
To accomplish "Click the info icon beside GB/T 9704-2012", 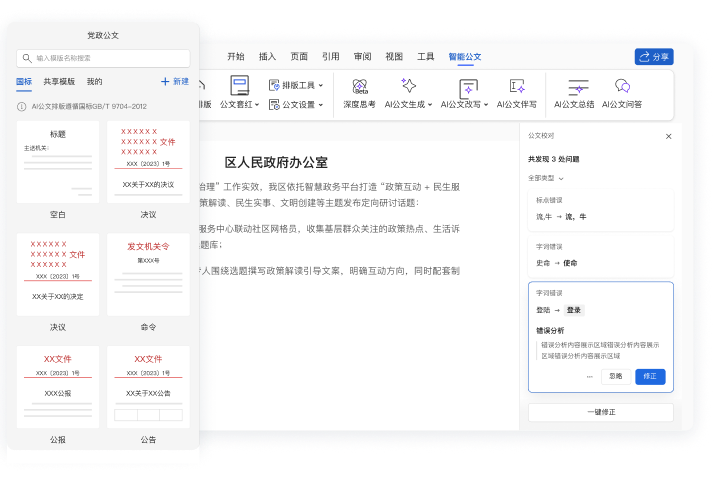I will pyautogui.click(x=22, y=106).
